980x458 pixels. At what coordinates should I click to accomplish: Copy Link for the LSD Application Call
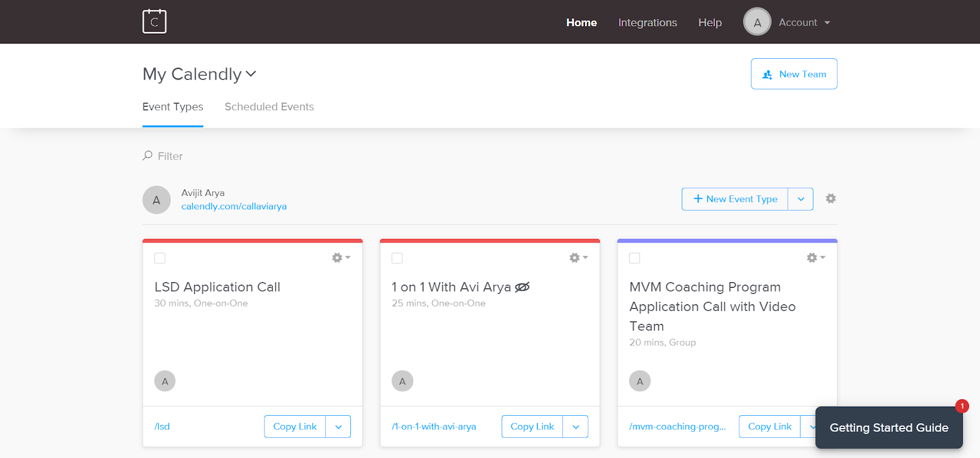coord(295,427)
